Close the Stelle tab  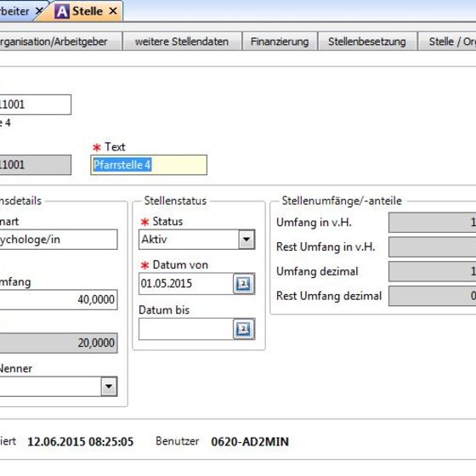pos(113,11)
